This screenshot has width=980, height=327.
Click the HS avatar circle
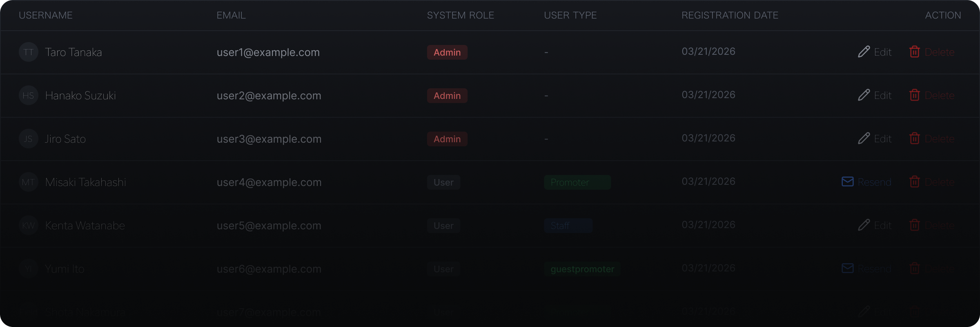click(x=29, y=95)
